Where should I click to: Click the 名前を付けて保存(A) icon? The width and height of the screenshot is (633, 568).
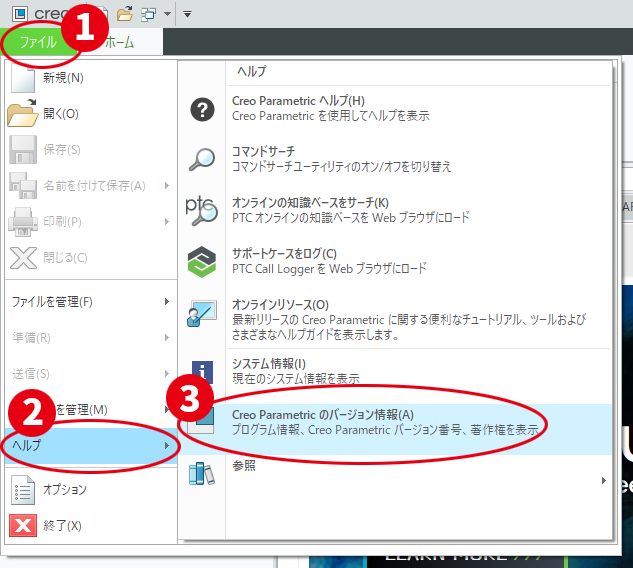(x=23, y=186)
